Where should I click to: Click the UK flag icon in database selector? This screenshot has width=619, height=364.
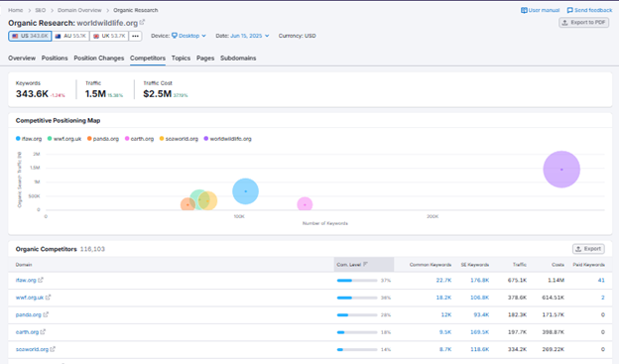click(x=96, y=36)
